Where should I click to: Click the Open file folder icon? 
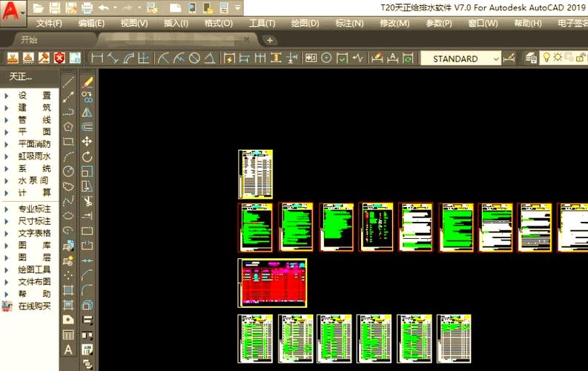click(x=39, y=8)
